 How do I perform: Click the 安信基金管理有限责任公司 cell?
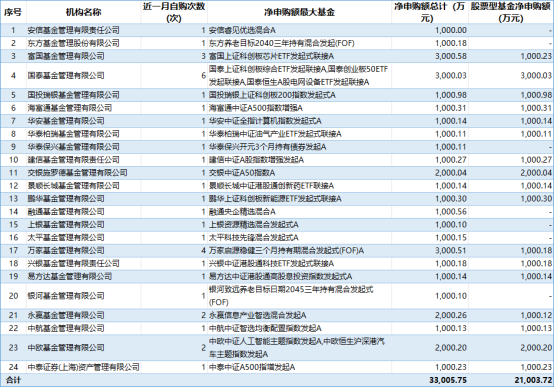[84, 30]
